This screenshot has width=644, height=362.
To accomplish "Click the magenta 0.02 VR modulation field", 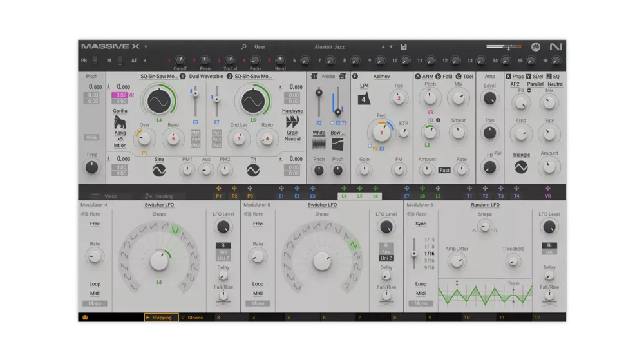I will point(119,95).
